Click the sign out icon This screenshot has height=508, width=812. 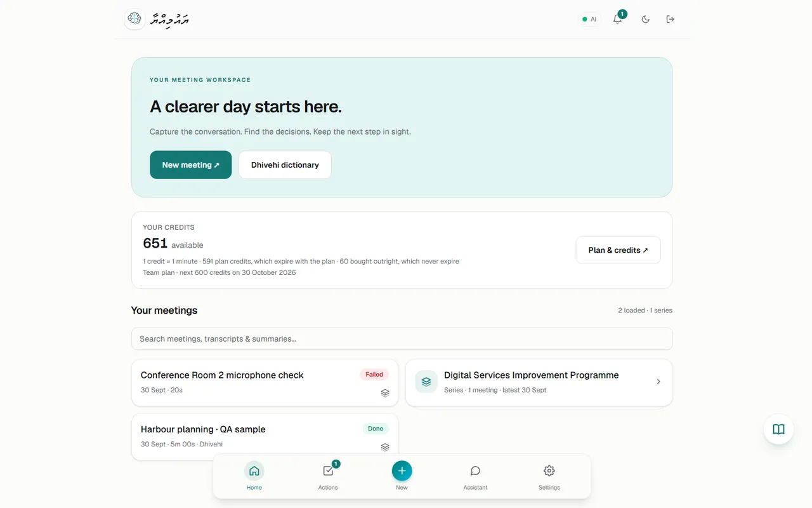(670, 19)
